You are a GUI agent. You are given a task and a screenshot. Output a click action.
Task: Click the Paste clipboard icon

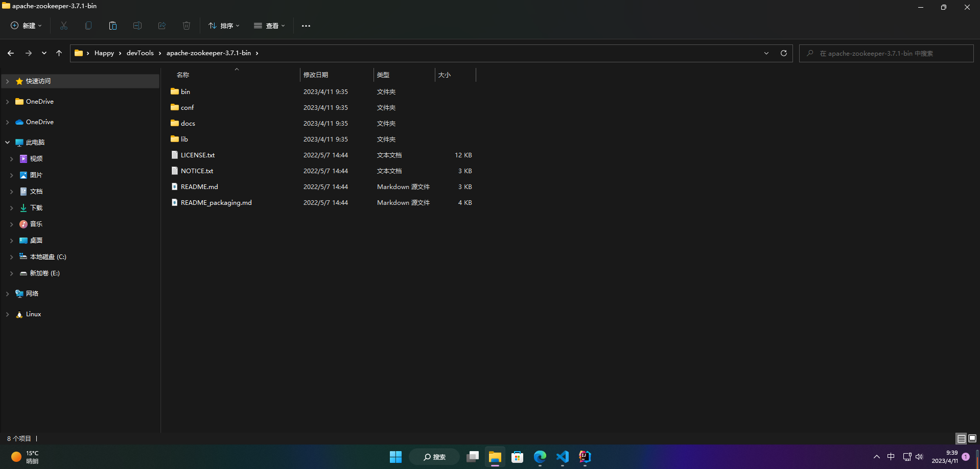click(113, 26)
